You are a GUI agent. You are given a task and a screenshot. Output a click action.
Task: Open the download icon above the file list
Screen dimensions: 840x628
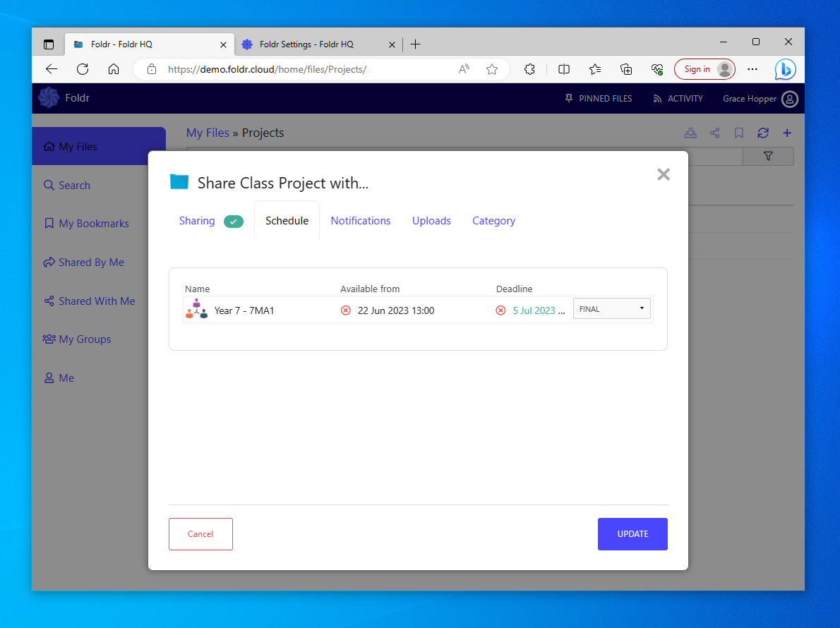[x=690, y=133]
